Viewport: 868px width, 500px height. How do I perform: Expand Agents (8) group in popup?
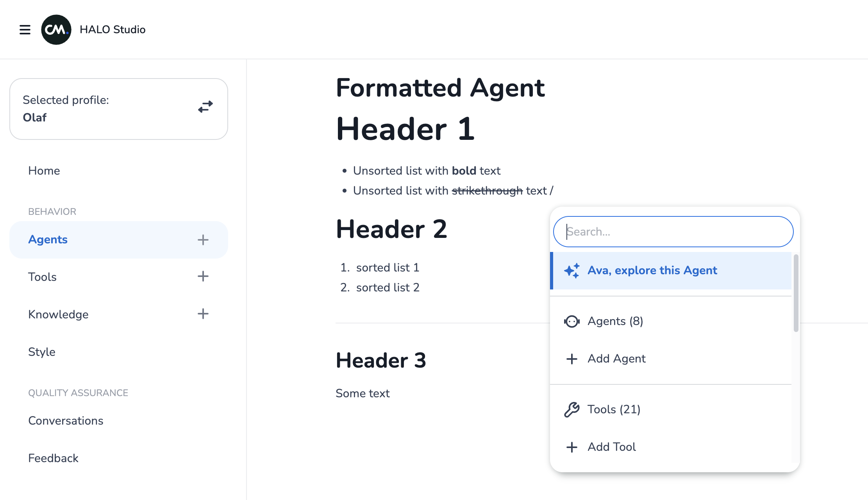tap(615, 321)
